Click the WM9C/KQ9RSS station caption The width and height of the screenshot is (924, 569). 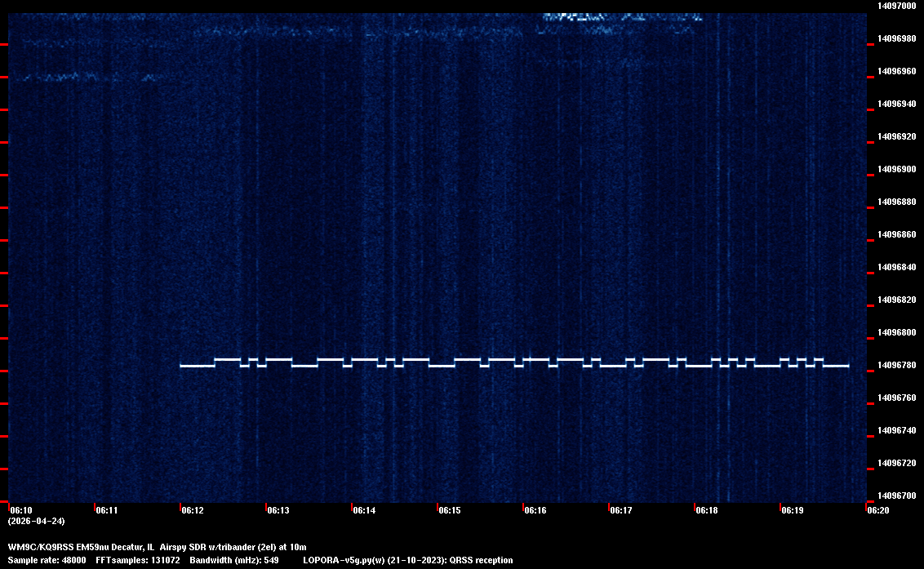click(x=157, y=547)
